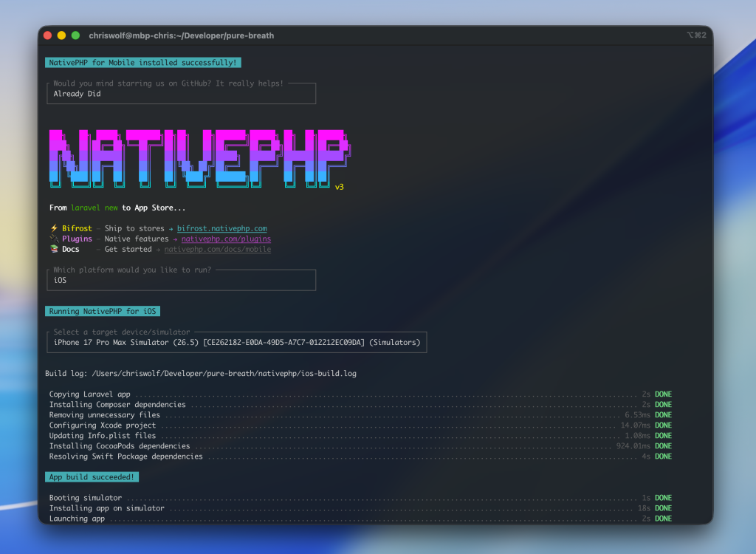
Task: Select the iOS platform answer field
Action: tap(182, 281)
